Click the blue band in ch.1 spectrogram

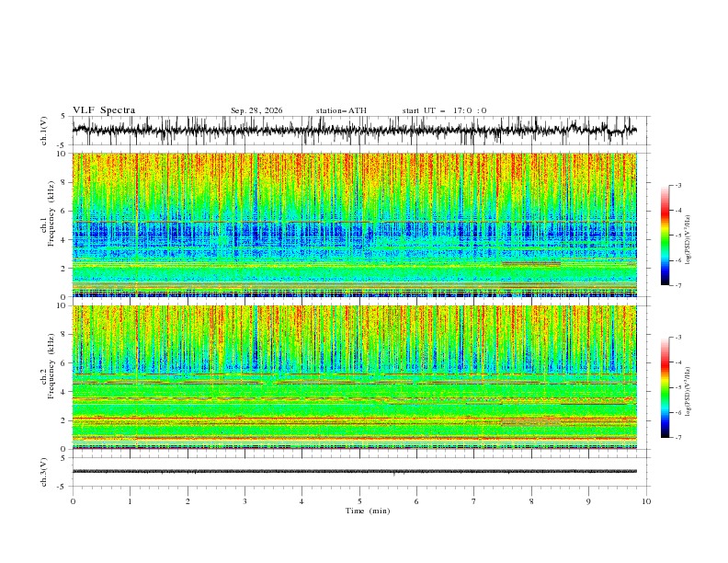click(x=354, y=237)
